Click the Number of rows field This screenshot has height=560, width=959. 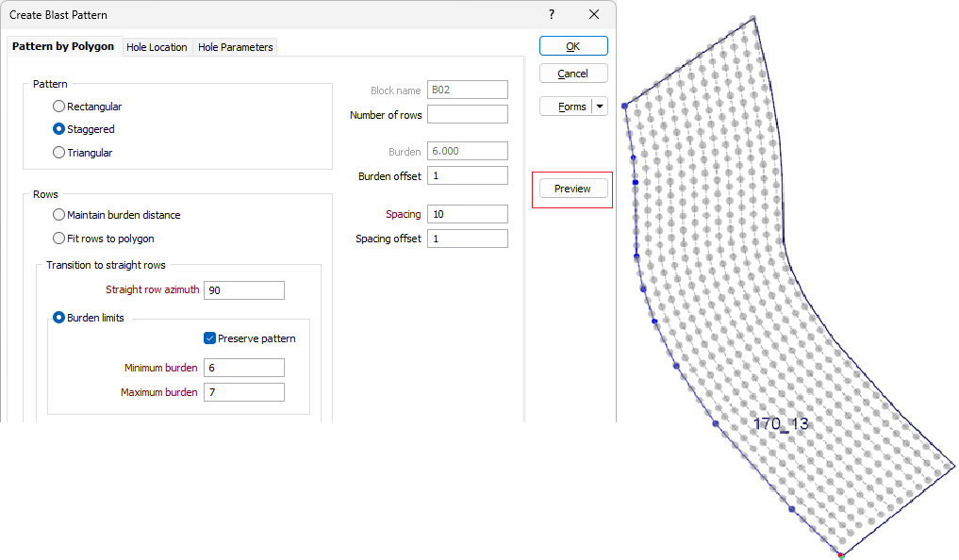[x=467, y=115]
